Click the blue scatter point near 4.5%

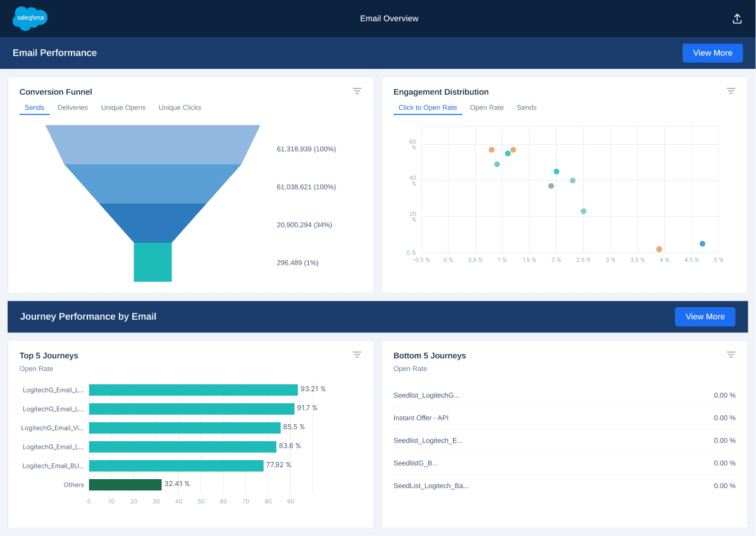702,244
